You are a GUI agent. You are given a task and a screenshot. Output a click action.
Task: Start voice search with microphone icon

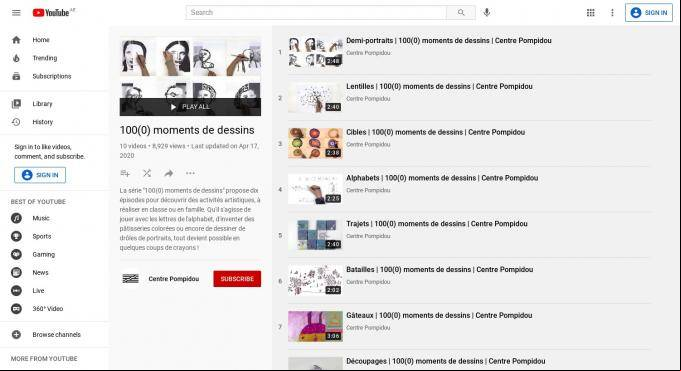point(486,13)
